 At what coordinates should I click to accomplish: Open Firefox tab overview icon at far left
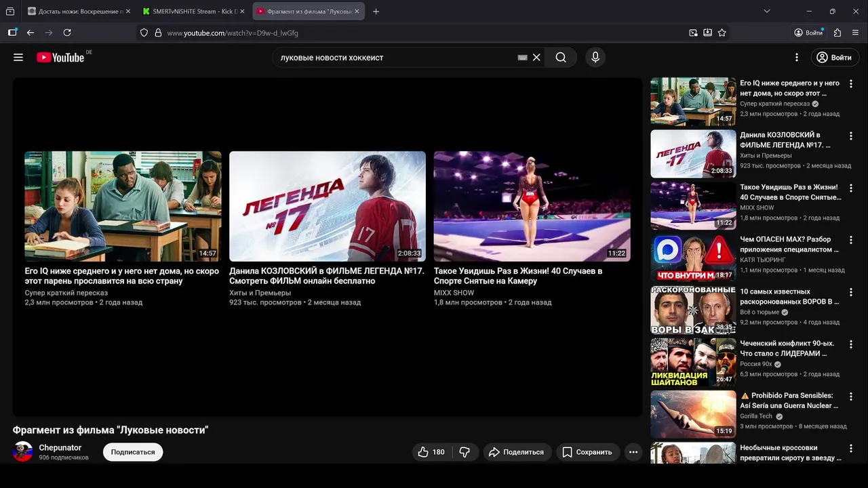tap(10, 12)
